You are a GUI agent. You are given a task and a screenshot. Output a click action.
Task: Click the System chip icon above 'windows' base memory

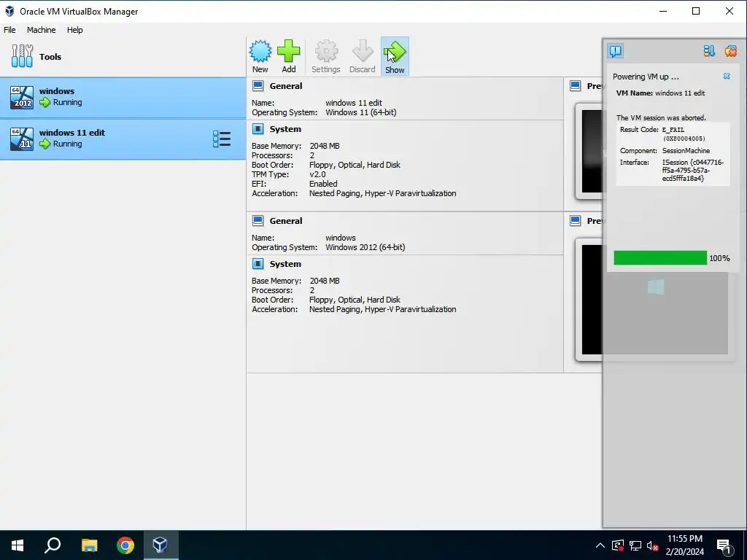pos(258,264)
